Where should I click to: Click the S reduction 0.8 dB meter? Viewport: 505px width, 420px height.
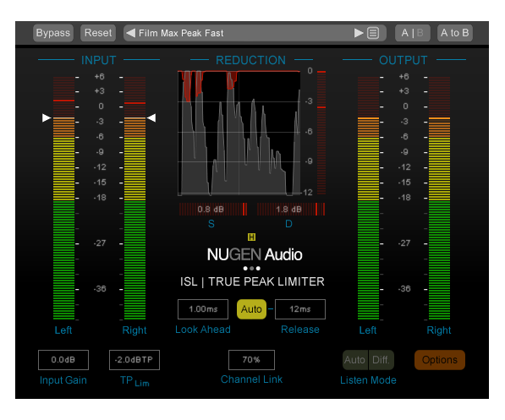tap(213, 210)
